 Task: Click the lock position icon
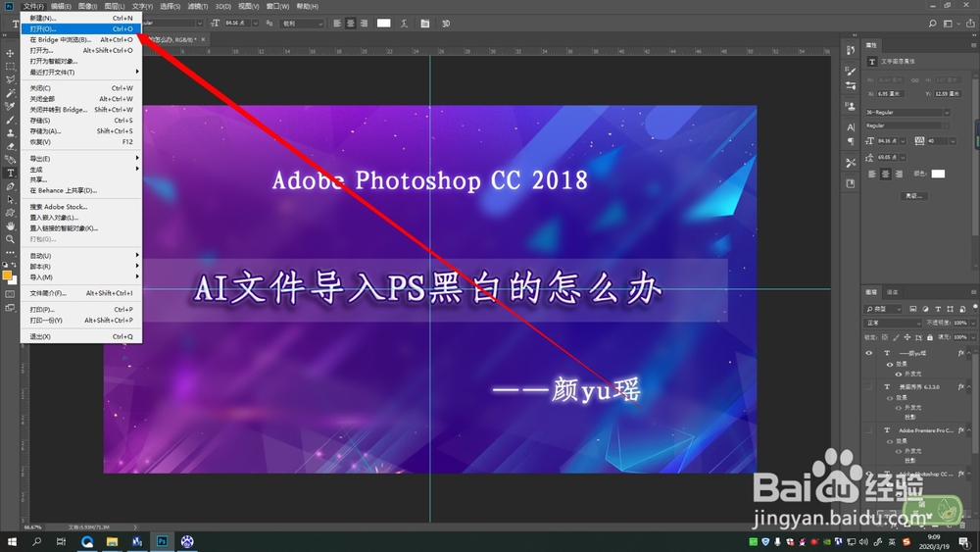coord(906,337)
